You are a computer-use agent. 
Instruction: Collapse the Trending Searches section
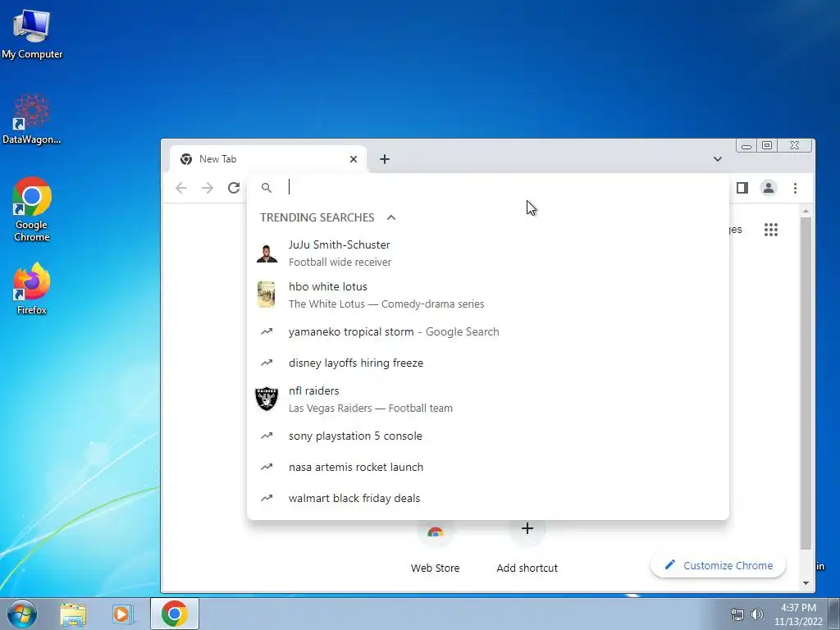point(391,217)
